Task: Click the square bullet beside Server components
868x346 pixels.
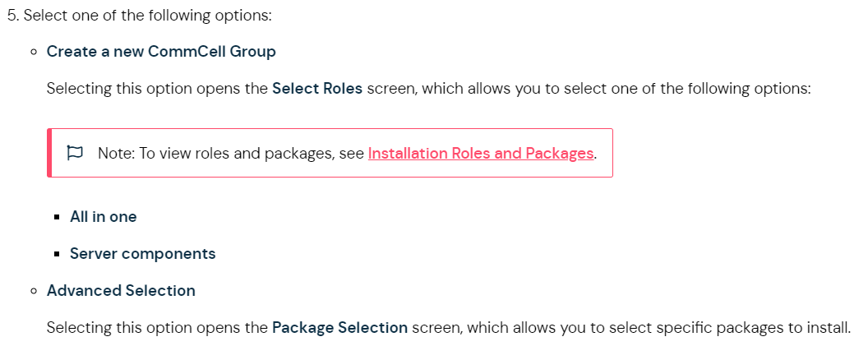Action: [x=57, y=254]
